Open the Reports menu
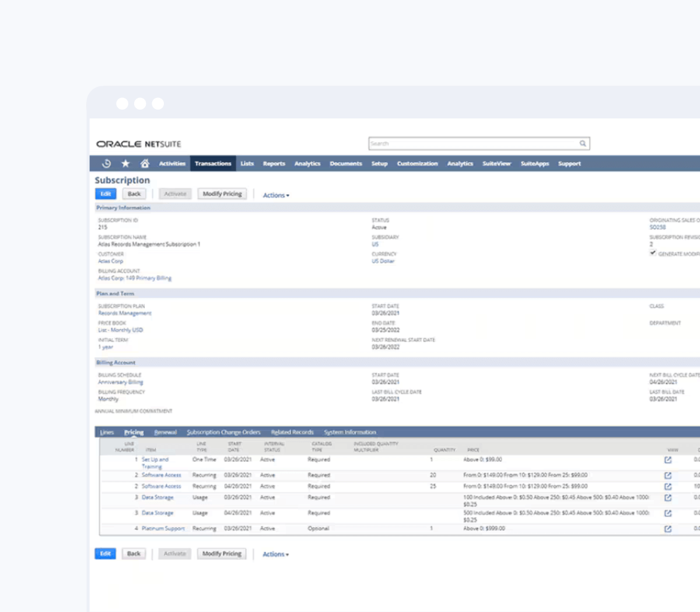The width and height of the screenshot is (700, 612). 274,164
